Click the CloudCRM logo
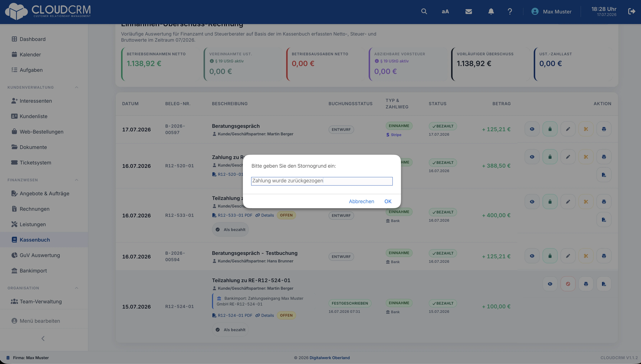 click(x=48, y=11)
